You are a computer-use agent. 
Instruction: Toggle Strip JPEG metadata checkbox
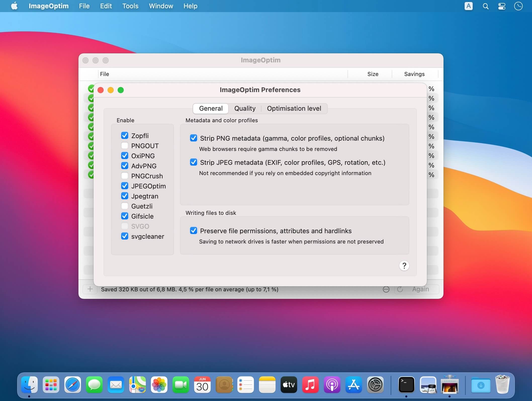pyautogui.click(x=194, y=162)
